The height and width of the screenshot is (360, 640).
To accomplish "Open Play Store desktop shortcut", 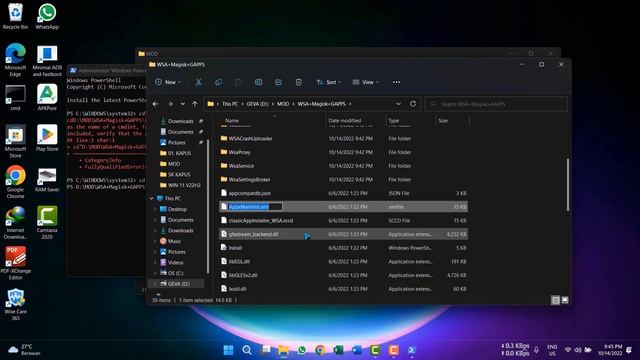I will tap(47, 138).
